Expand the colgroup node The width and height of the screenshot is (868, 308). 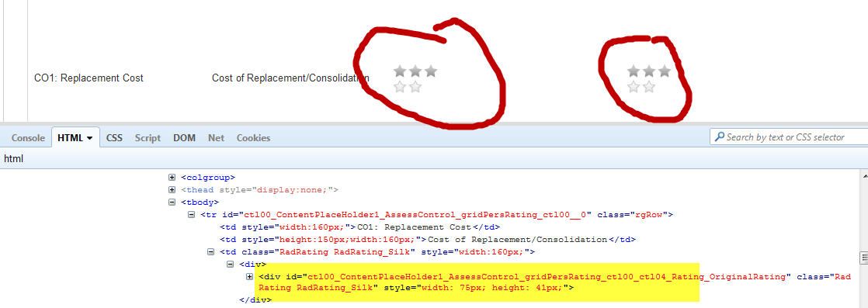pos(172,178)
